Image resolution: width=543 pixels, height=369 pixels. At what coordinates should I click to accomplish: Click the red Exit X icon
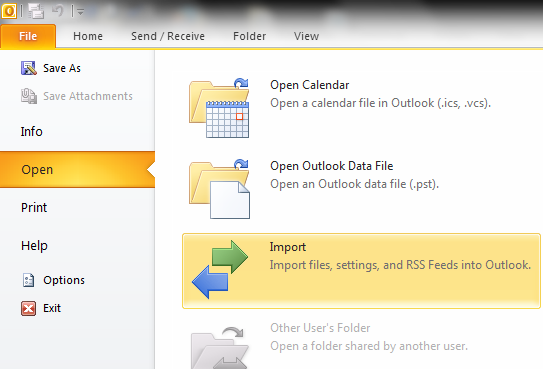28,308
